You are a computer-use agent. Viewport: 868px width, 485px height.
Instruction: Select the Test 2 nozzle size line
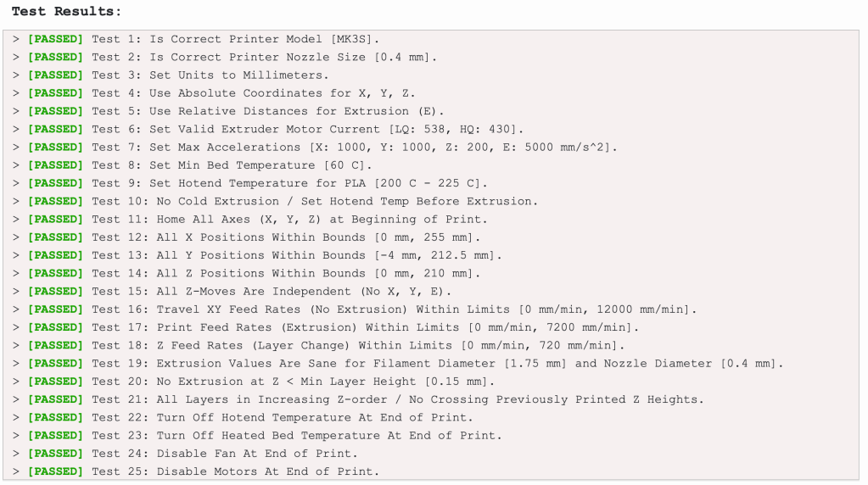click(265, 57)
